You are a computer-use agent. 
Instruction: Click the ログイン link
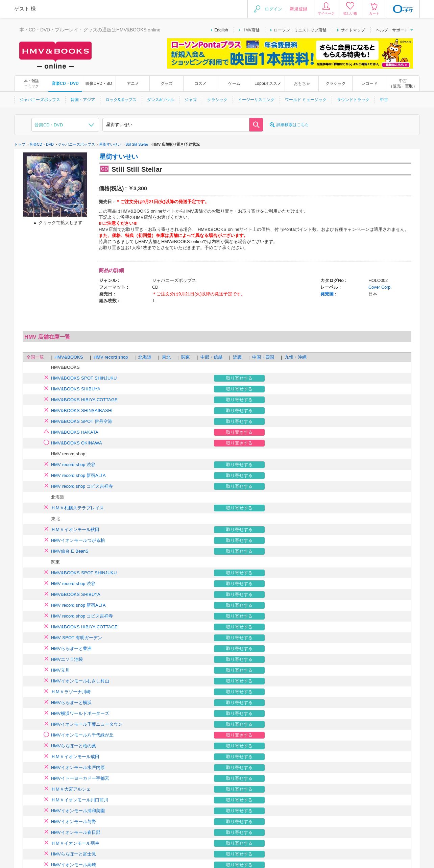(x=273, y=9)
